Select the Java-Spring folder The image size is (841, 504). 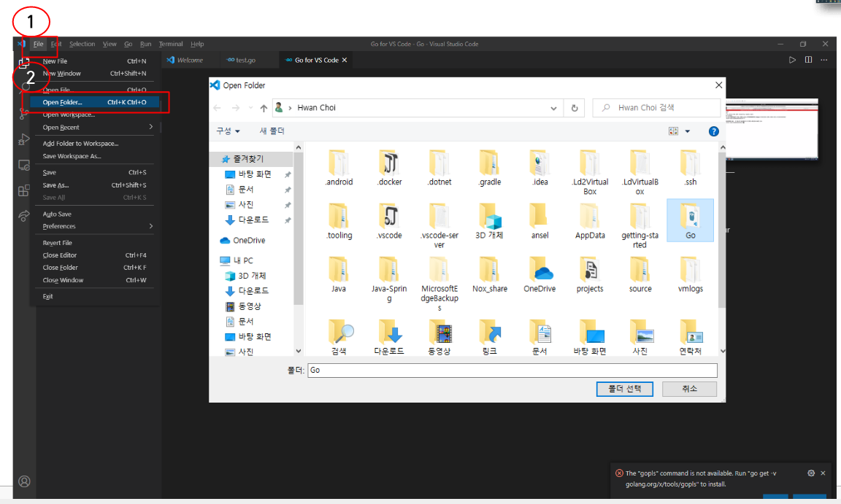[389, 279]
